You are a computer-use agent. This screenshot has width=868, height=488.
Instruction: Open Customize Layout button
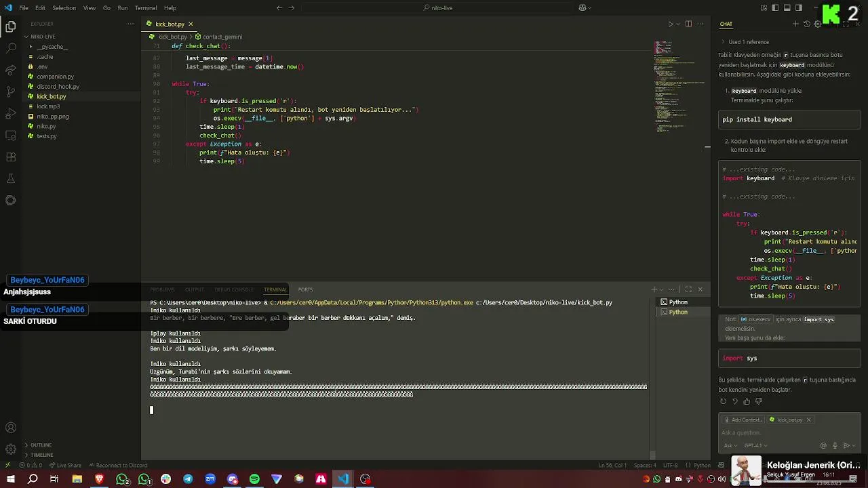(764, 8)
